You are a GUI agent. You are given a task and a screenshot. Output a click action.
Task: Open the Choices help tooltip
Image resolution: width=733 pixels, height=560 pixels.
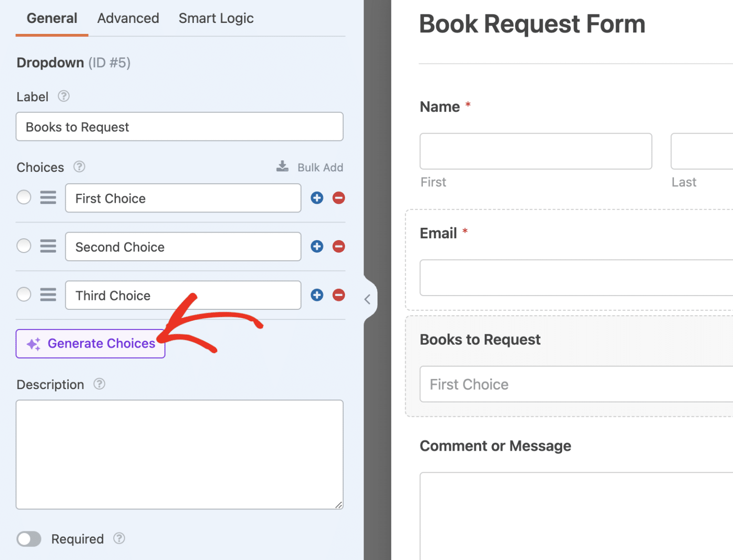click(x=79, y=167)
